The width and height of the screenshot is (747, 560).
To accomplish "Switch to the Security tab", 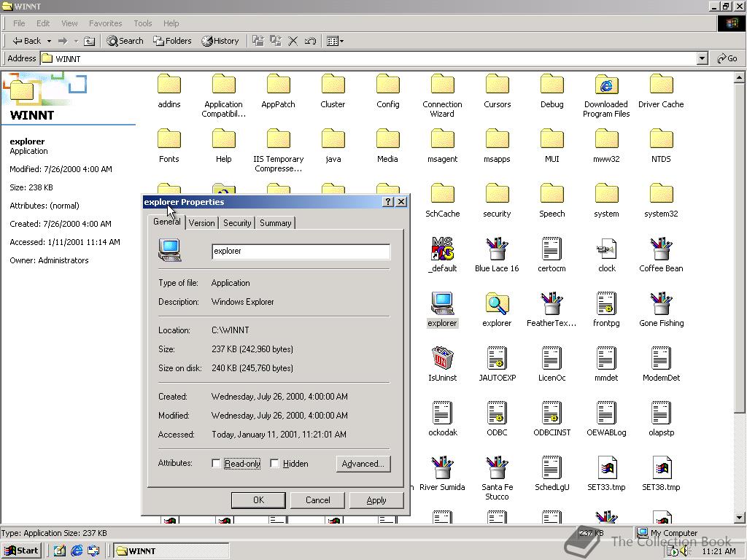I will click(x=237, y=223).
